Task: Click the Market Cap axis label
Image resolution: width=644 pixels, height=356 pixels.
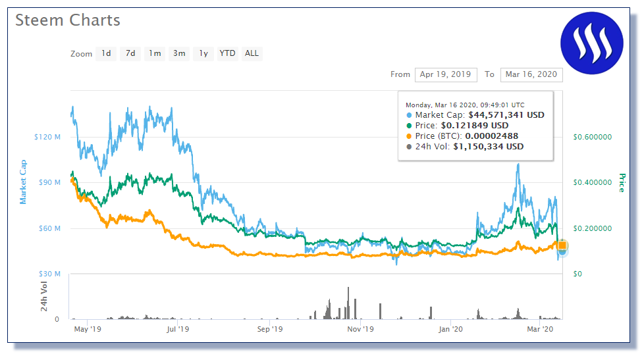Action: (23, 182)
